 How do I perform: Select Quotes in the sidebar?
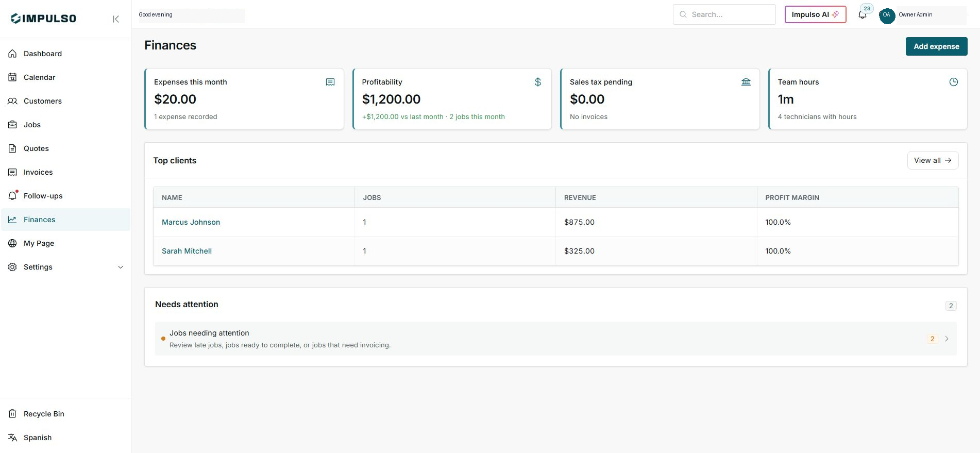65,148
